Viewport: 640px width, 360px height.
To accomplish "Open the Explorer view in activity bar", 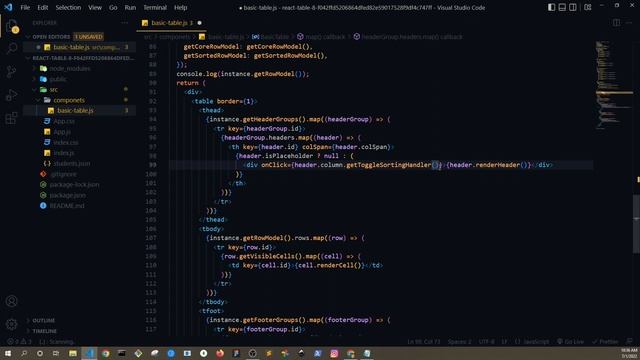I will pos(12,26).
